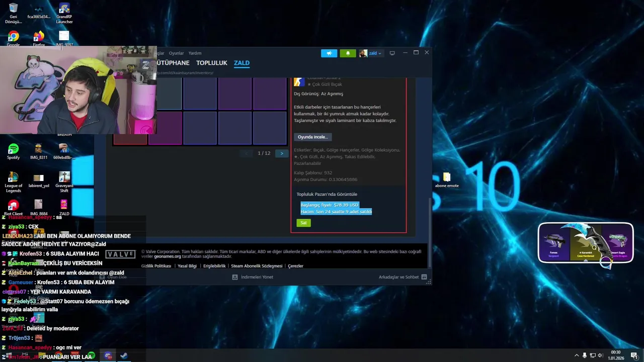Open the 669ebd8b desktop file
The height and width of the screenshot is (362, 644).
[x=64, y=152]
